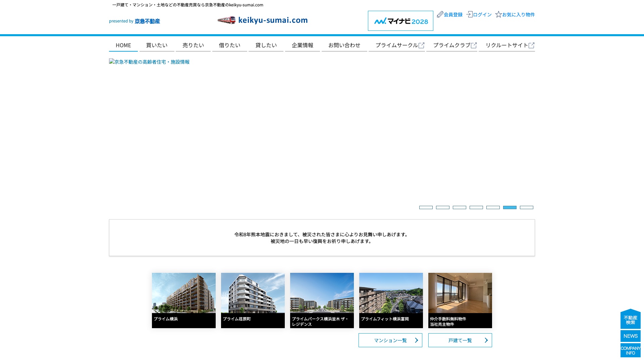Select the third carousel slide indicator
Viewport: 644px width, 362px height.
click(x=460, y=207)
